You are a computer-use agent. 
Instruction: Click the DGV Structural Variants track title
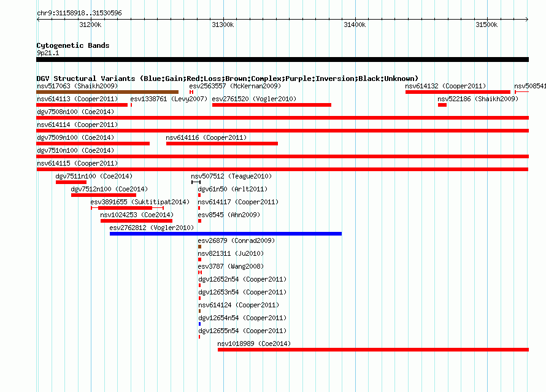point(228,79)
